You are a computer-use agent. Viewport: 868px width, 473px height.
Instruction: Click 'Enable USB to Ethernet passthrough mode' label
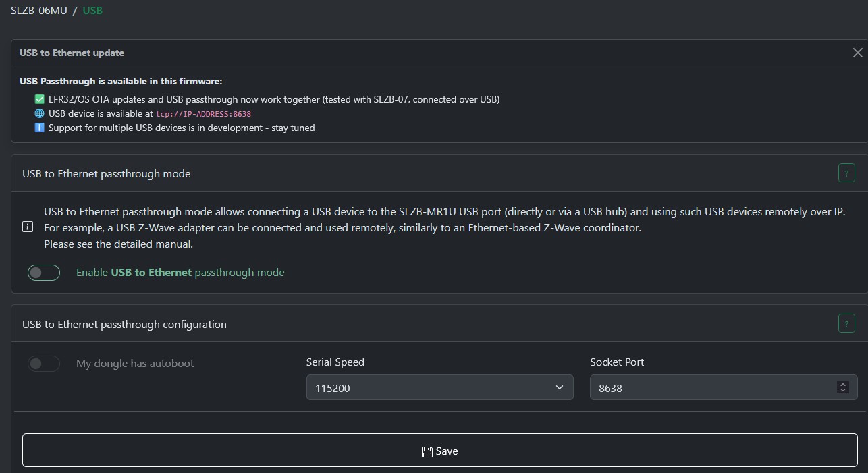180,273
